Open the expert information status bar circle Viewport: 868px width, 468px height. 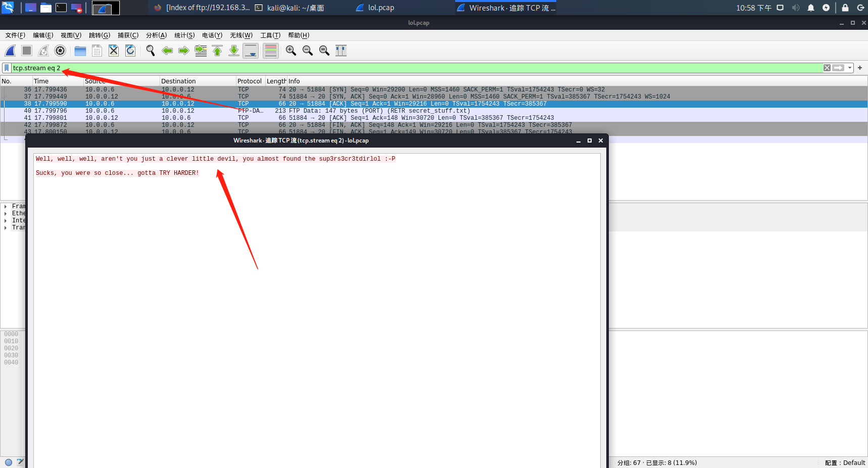pyautogui.click(x=9, y=462)
